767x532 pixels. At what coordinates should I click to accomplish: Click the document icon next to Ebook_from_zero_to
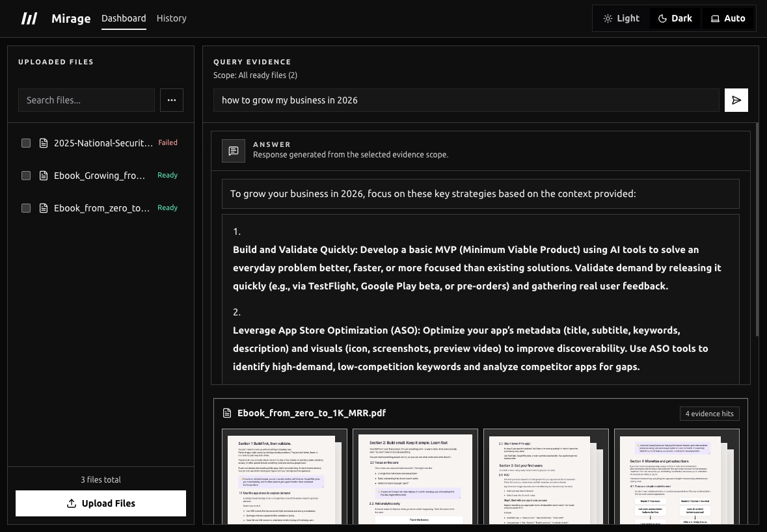point(44,208)
